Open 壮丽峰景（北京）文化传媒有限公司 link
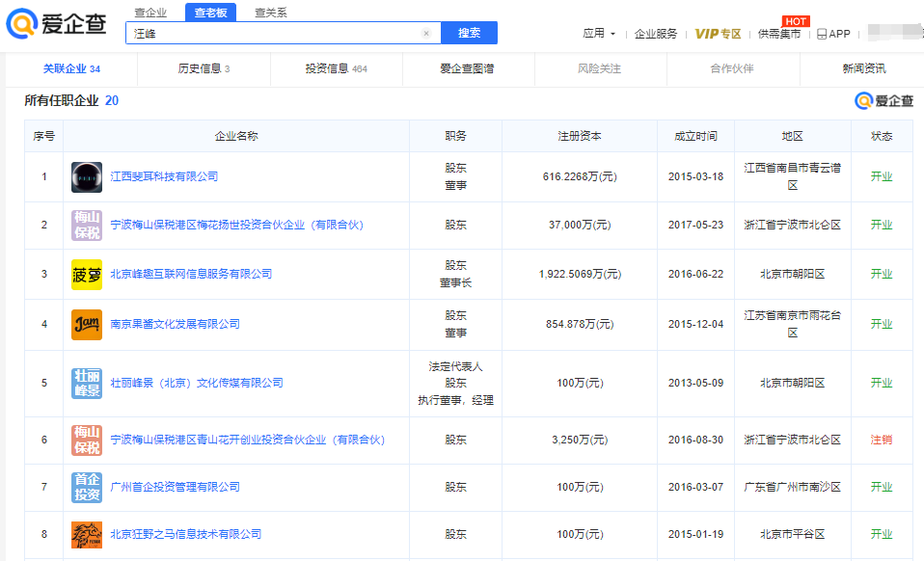924x561 pixels. (x=197, y=383)
